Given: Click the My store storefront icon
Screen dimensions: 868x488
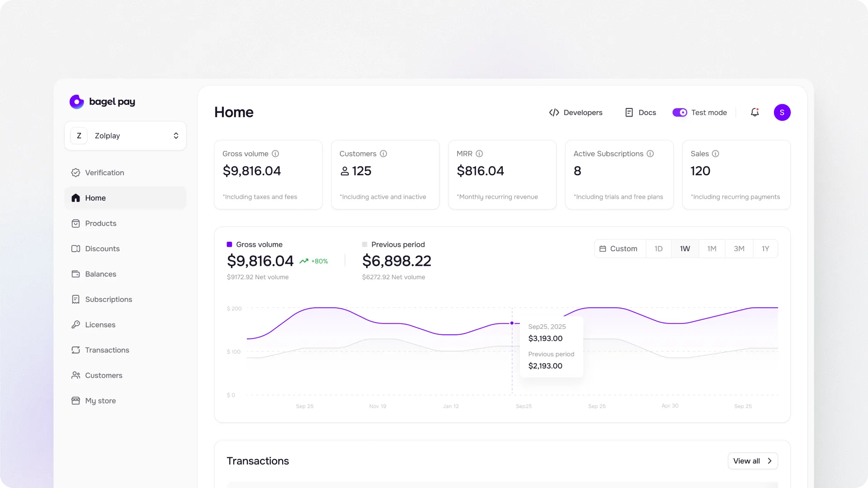Looking at the screenshot, I should [75, 400].
